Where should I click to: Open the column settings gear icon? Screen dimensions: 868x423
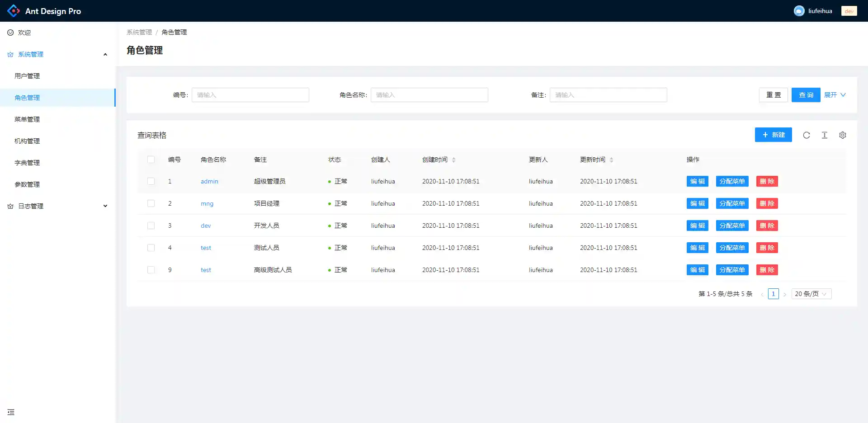pyautogui.click(x=843, y=135)
